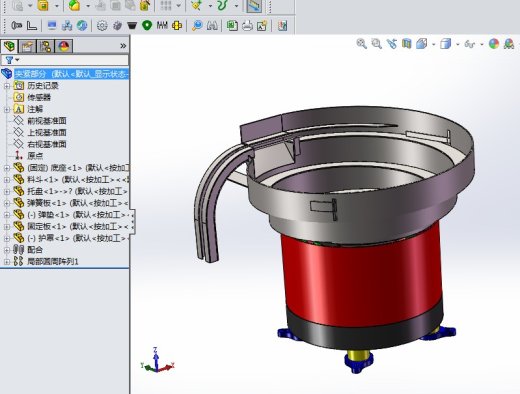The height and width of the screenshot is (394, 520).
Task: Click the printer toolbar icon
Action: point(247,26)
